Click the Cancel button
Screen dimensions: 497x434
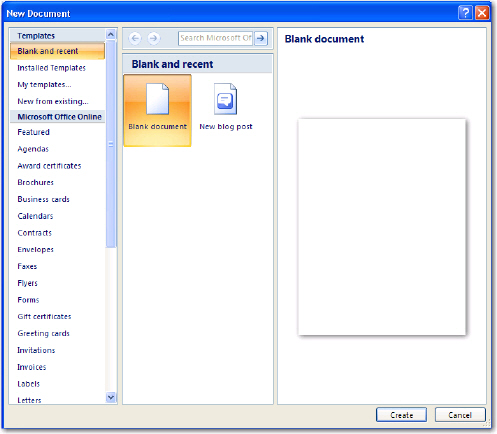pyautogui.click(x=460, y=415)
